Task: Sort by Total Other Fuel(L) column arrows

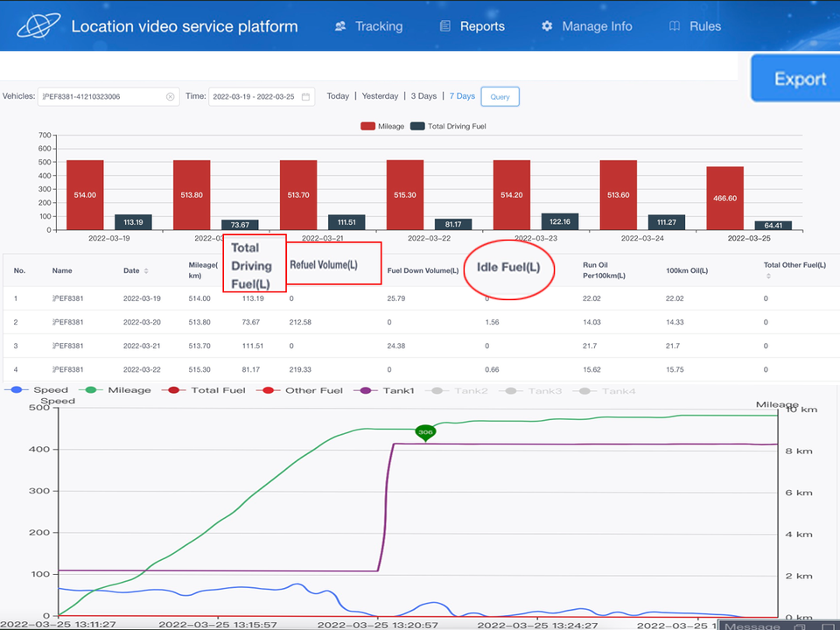Action: (766, 276)
